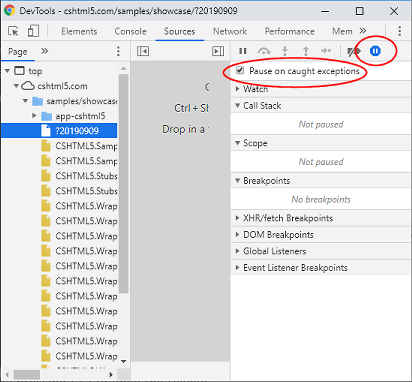Expand the Watch section
Screen dimensions: 412x382
[320, 89]
